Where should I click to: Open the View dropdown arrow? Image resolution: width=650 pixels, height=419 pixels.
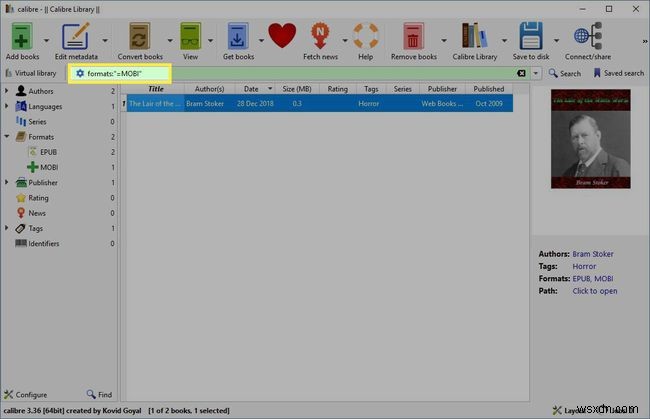(x=210, y=41)
